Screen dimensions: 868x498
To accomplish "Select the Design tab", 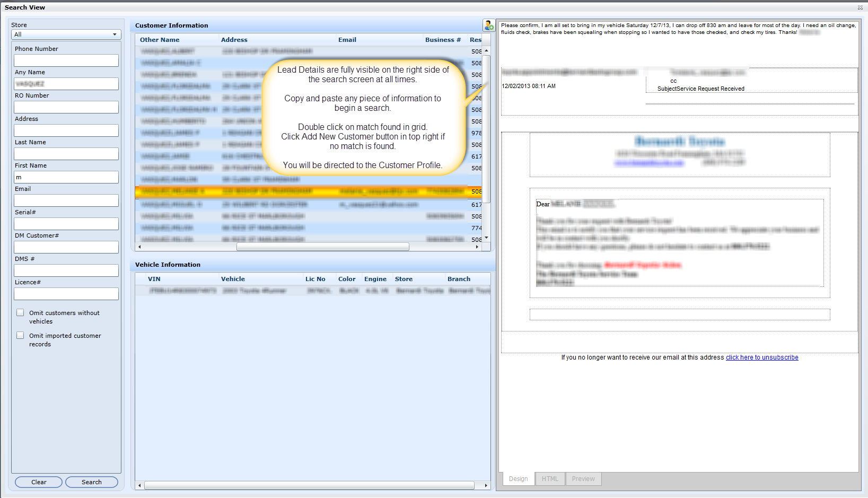I will tap(518, 479).
